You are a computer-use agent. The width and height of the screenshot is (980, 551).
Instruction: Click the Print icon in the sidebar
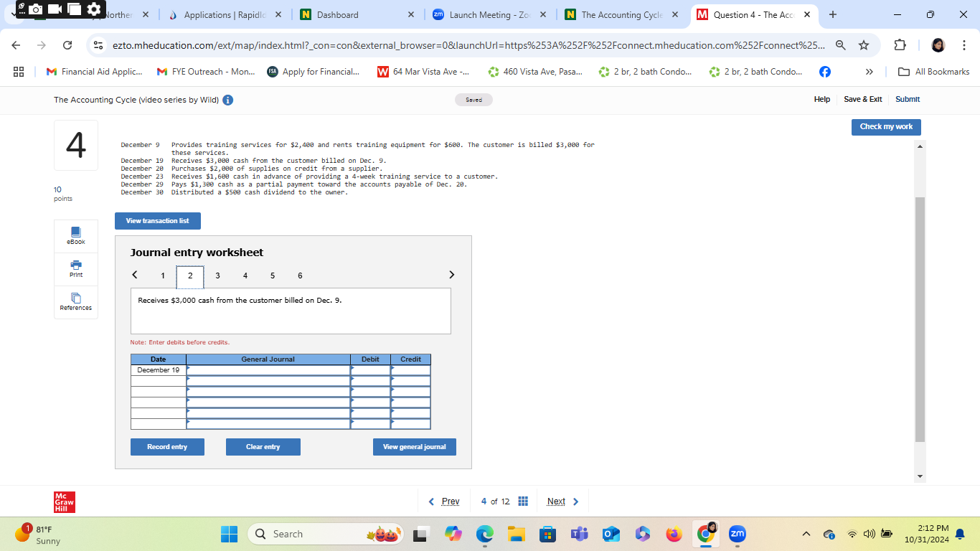click(x=75, y=268)
